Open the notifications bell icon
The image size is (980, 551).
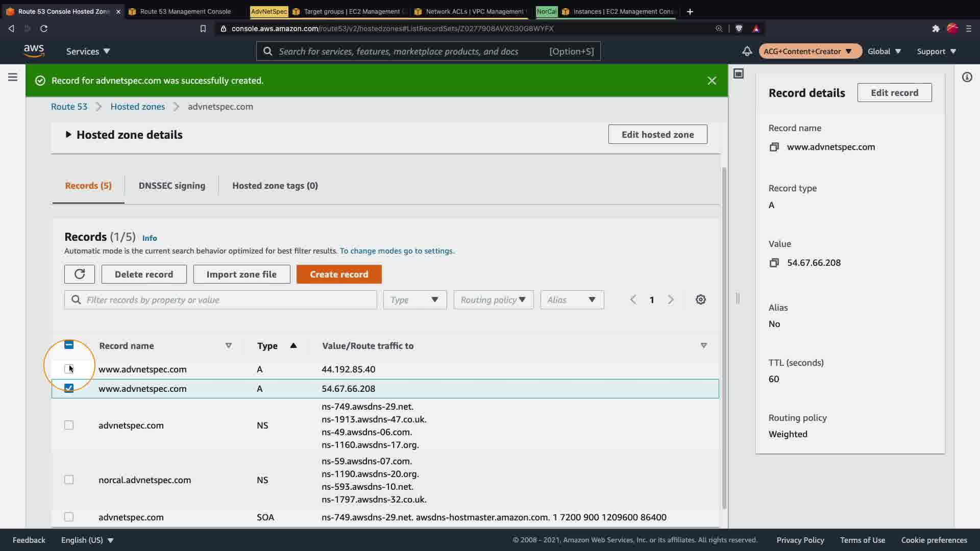tap(747, 51)
